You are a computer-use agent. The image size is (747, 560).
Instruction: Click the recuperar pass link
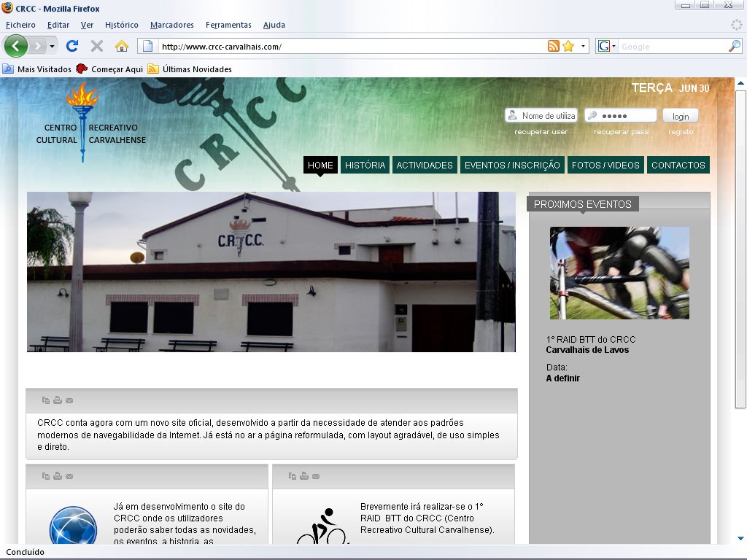(x=620, y=132)
